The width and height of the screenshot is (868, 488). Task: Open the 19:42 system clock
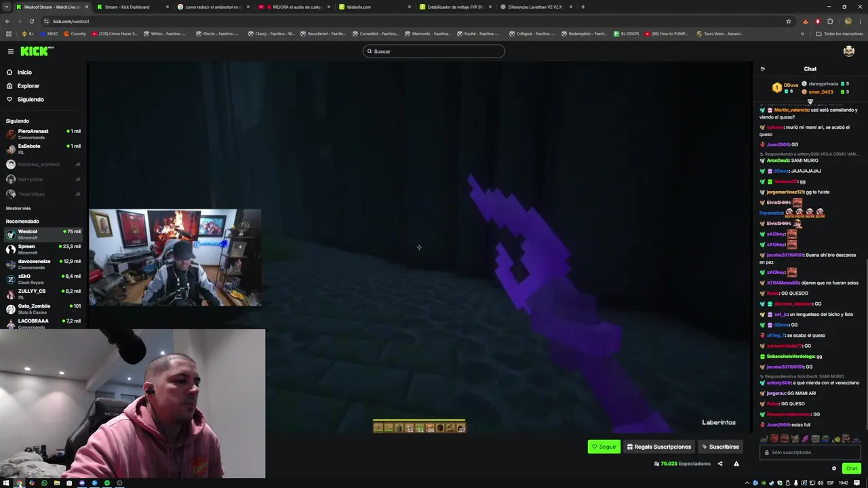tap(844, 483)
